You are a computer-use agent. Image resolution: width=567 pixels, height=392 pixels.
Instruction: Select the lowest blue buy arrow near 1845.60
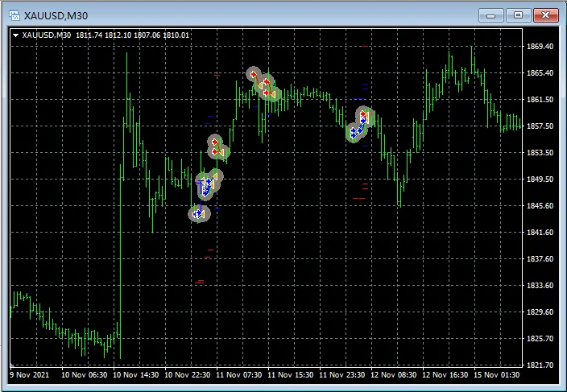pyautogui.click(x=197, y=213)
